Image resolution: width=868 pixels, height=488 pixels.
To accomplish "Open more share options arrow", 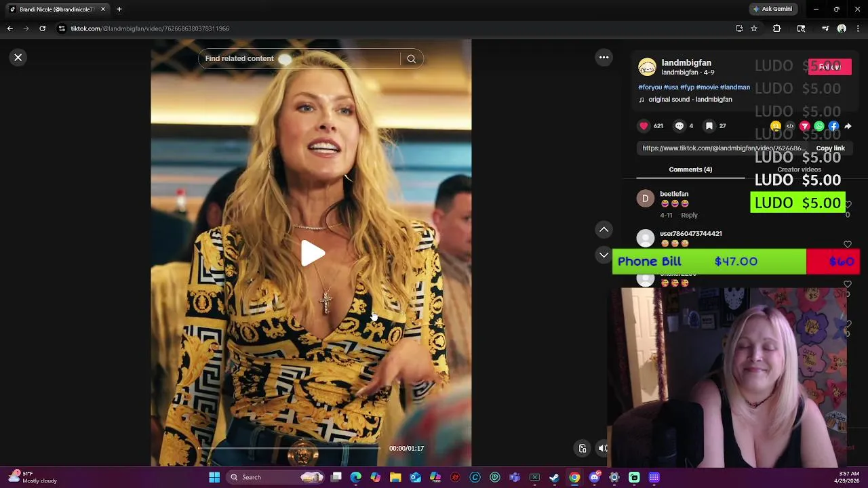I will click(848, 126).
